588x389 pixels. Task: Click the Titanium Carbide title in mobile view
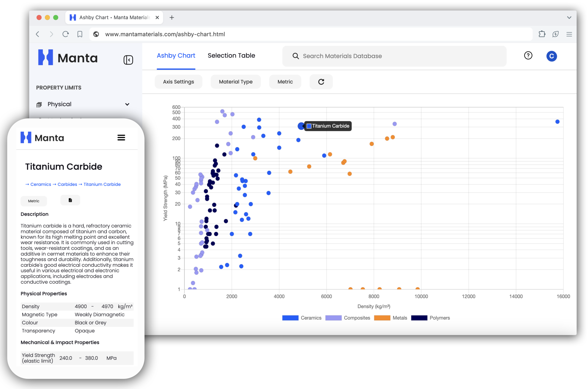click(x=64, y=167)
